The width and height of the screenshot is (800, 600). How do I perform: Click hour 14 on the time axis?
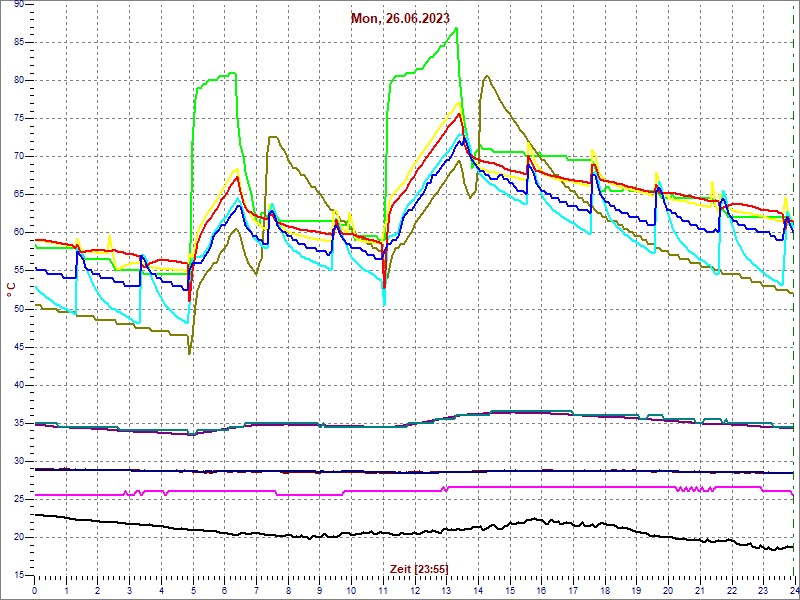click(x=478, y=591)
